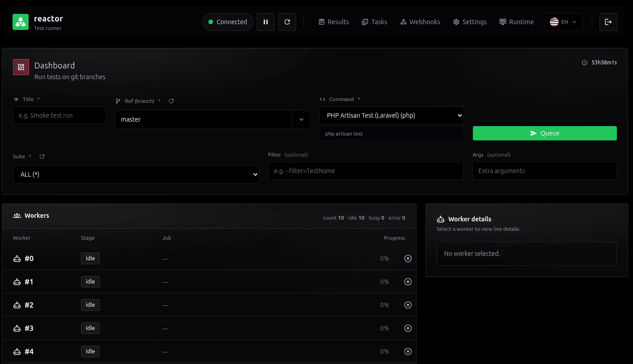
Task: Click the worker count 10 stat
Action: tap(333, 218)
